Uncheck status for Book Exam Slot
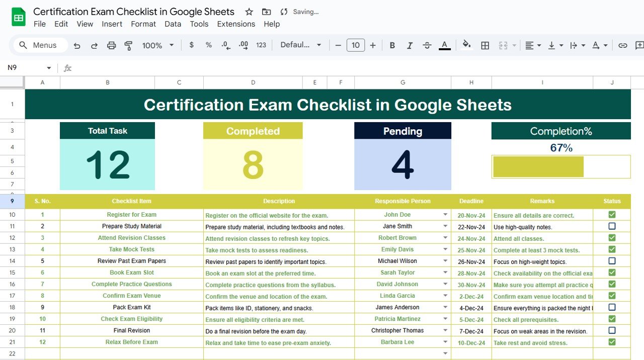644x360 pixels. coord(612,273)
